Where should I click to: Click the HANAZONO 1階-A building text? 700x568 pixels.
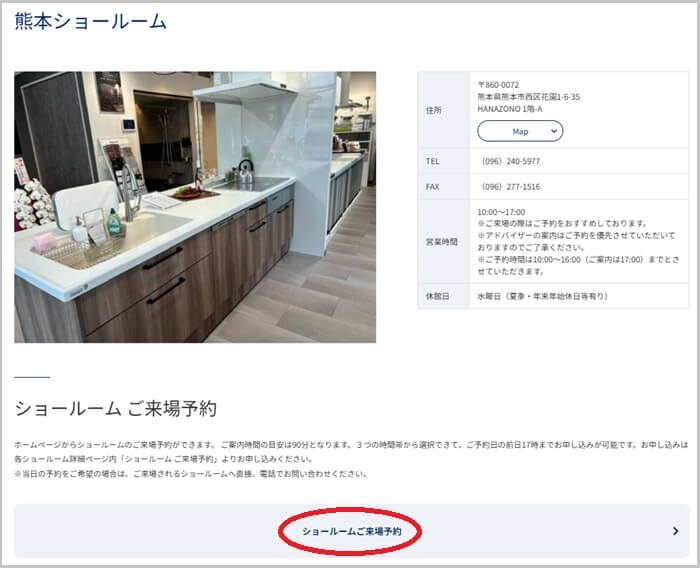tap(511, 109)
